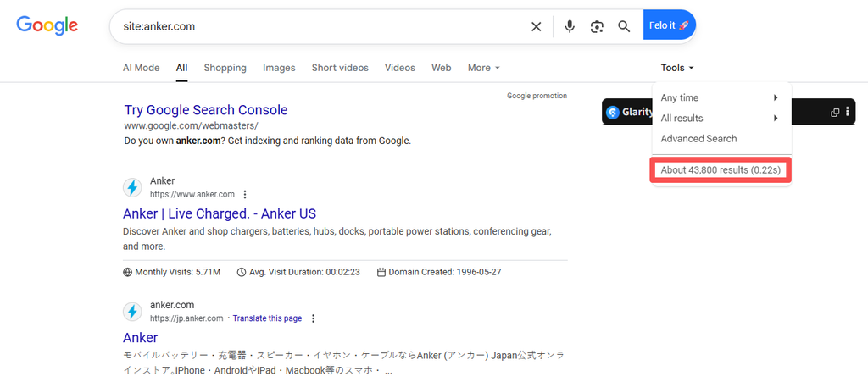Click the Google promotion label
868x382 pixels.
point(537,96)
